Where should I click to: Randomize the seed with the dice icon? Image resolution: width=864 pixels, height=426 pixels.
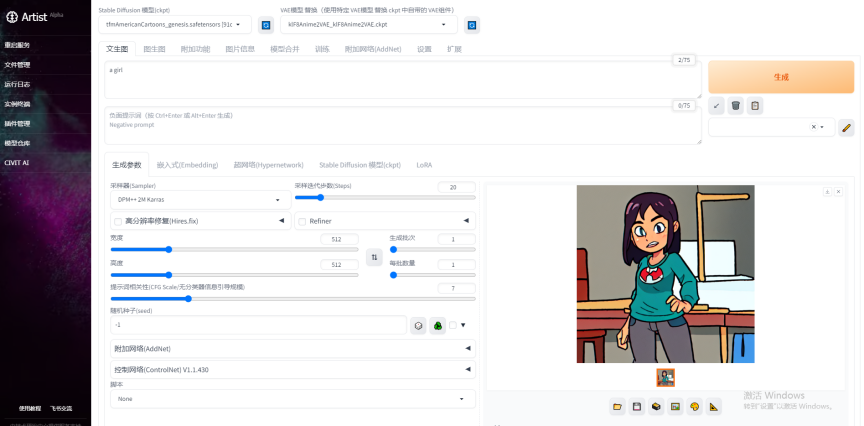pos(418,325)
